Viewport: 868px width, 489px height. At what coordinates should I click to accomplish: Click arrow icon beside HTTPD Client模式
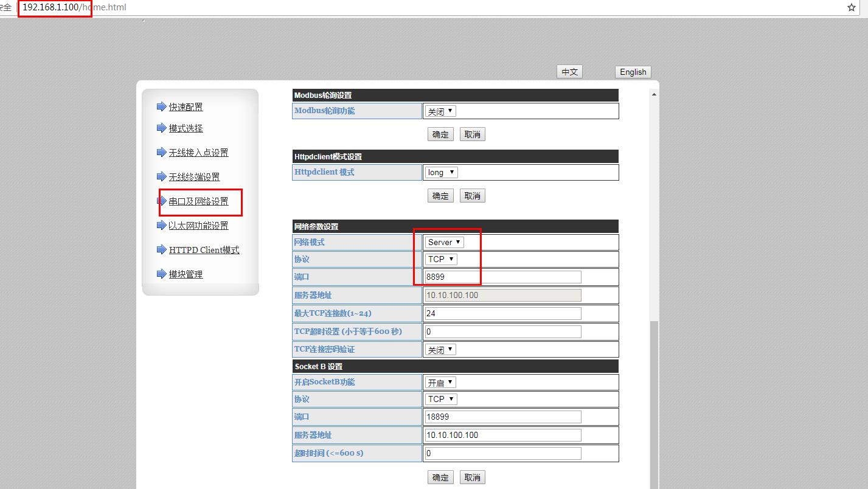(x=161, y=249)
